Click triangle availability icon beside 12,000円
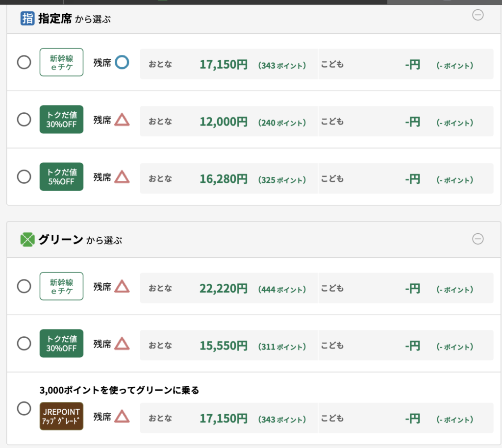The width and height of the screenshot is (502, 448). [x=122, y=120]
